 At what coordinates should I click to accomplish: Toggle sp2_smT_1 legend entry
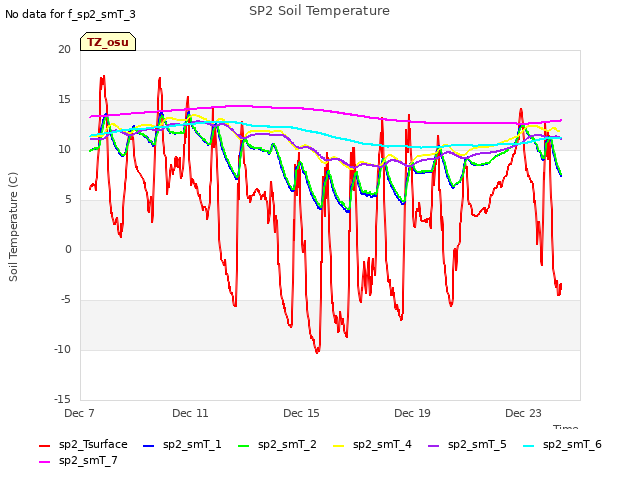click(x=182, y=444)
